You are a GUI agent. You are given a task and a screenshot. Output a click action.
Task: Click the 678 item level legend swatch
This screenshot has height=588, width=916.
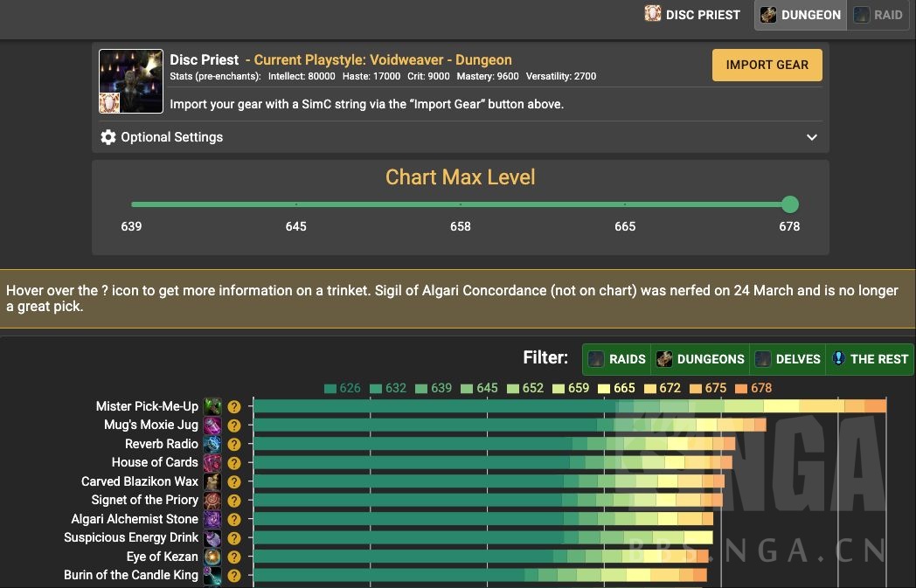(742, 388)
